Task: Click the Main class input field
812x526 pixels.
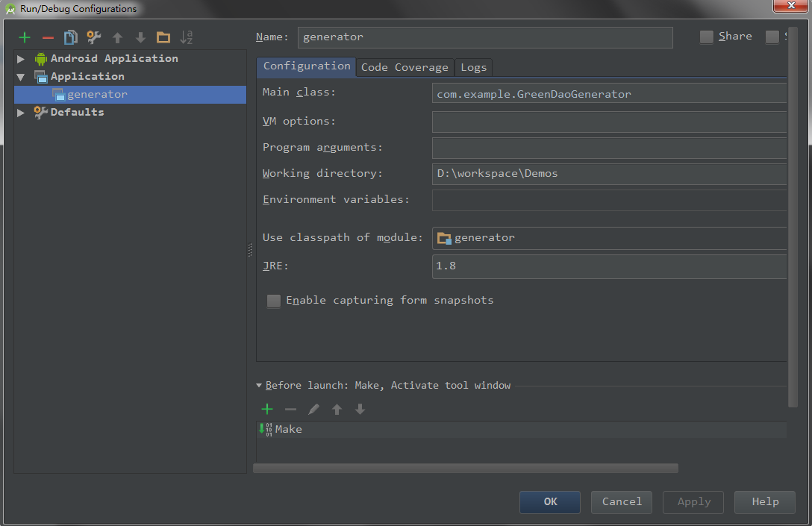Action: point(608,94)
